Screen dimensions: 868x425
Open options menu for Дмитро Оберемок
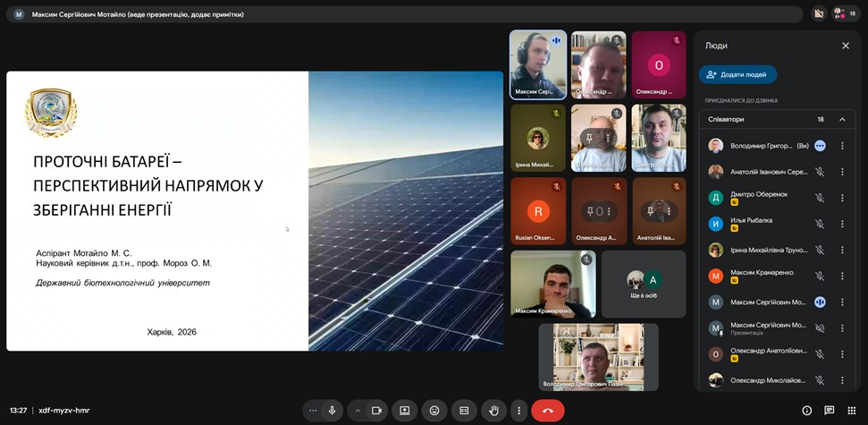coord(841,198)
